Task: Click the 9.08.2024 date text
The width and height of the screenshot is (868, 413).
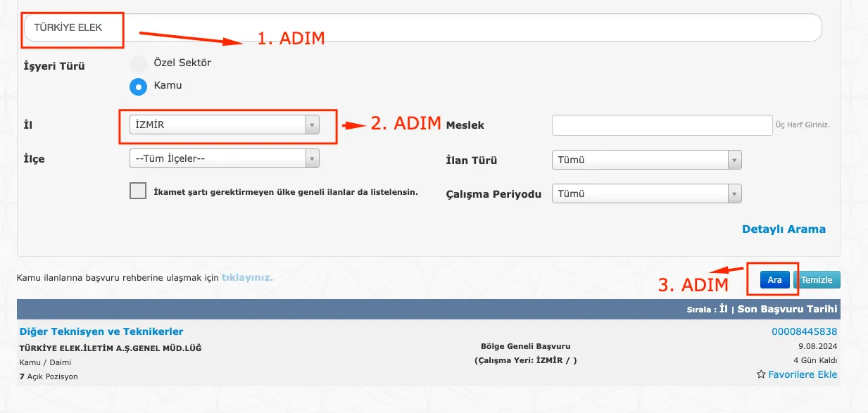Action: [818, 346]
